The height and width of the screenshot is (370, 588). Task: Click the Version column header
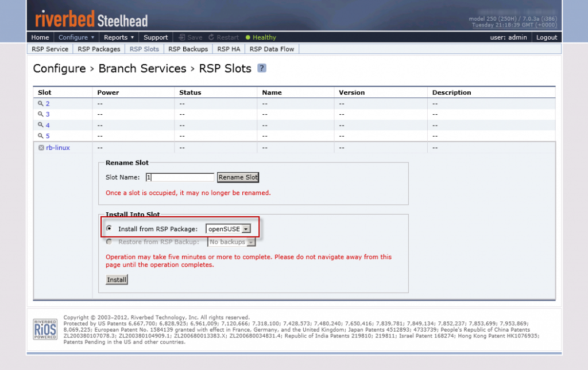[352, 92]
